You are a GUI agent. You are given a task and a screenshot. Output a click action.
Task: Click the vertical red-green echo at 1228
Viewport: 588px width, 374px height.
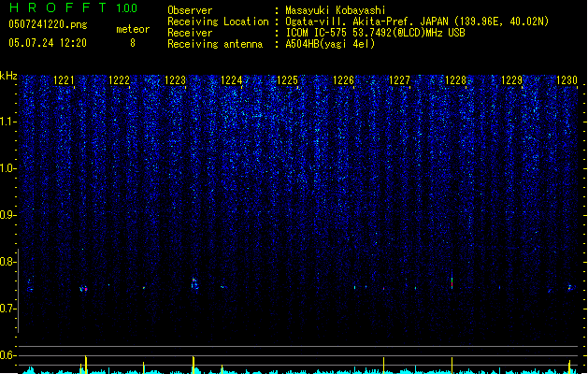(x=452, y=282)
